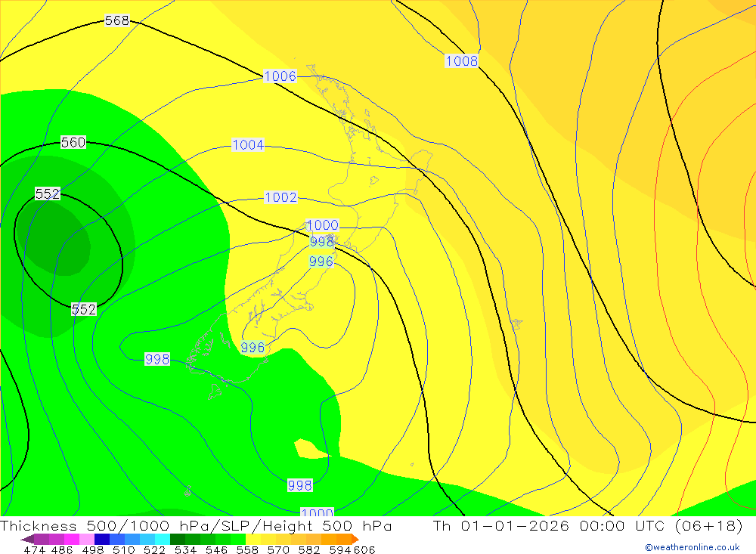The image size is (756, 554).
Task: Select the 1008 pressure isobar label
Action: pos(461,60)
